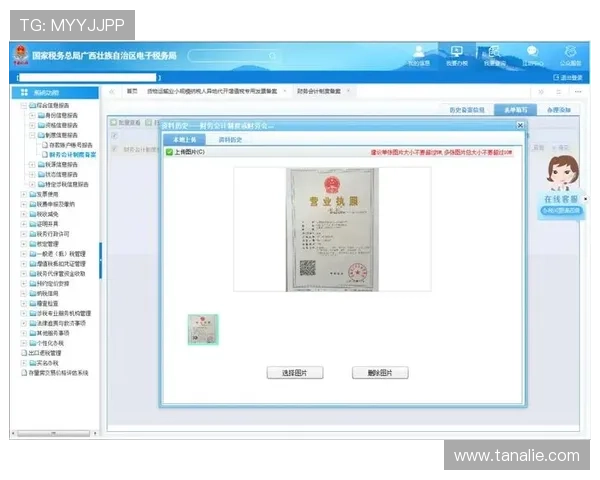Expand the 身份信息报告 node

pyautogui.click(x=33, y=115)
